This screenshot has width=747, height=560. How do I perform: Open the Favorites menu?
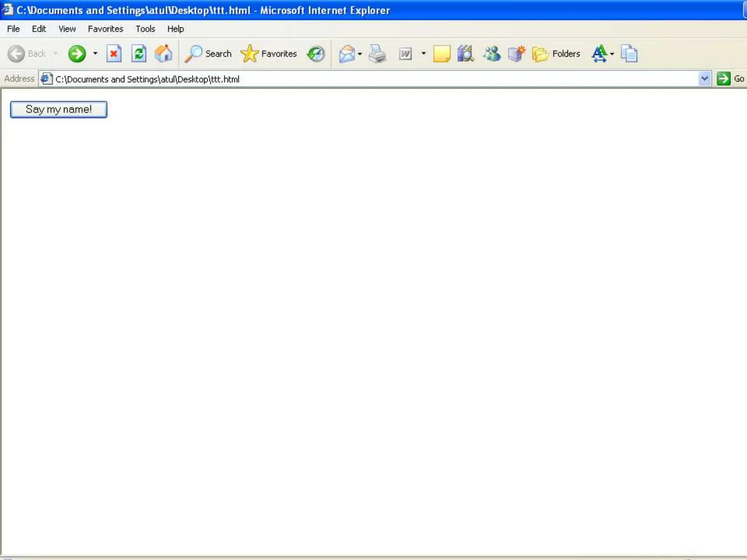click(105, 29)
